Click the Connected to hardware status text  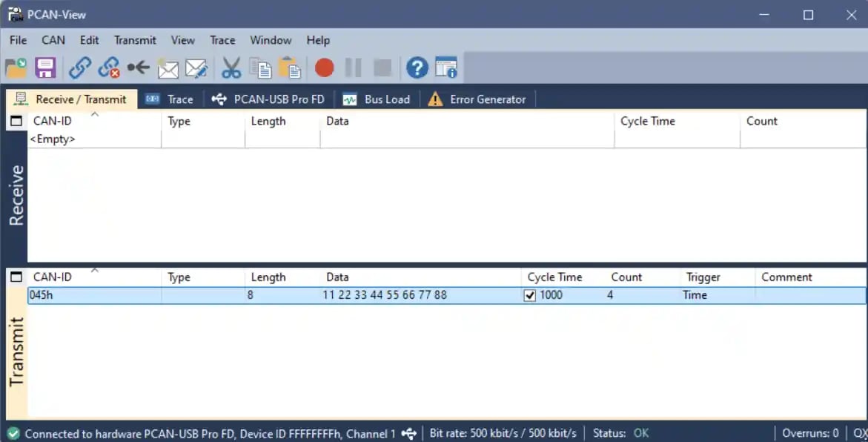pos(211,434)
